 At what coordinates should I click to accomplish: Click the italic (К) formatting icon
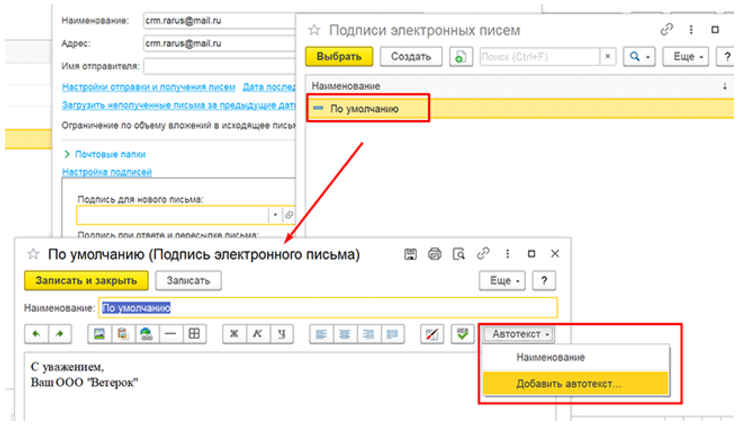pos(257,332)
